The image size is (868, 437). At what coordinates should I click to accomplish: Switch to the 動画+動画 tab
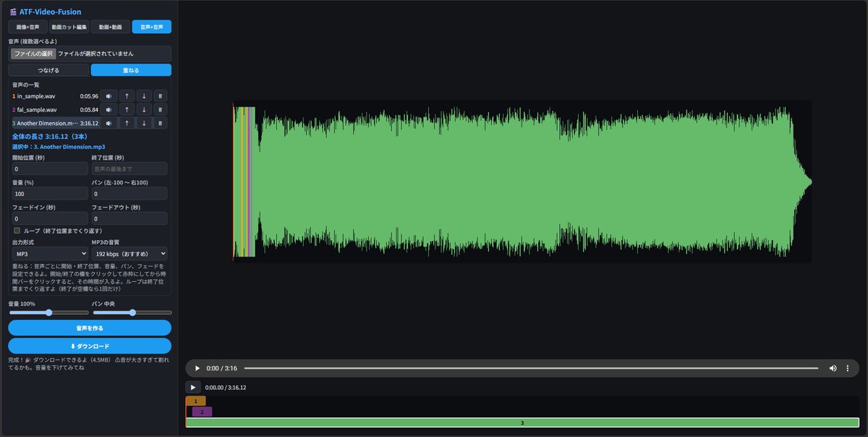[x=110, y=27]
